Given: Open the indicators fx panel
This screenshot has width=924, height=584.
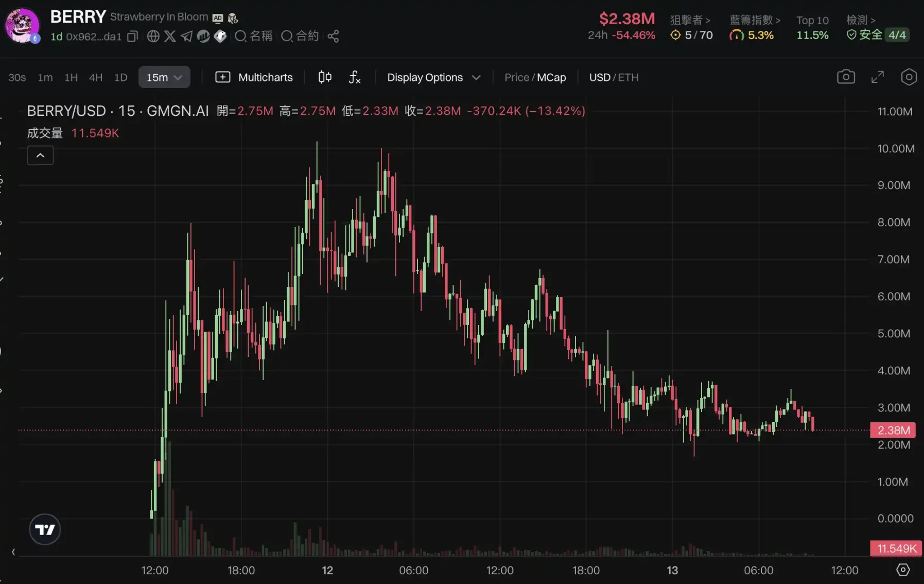Looking at the screenshot, I should click(354, 77).
